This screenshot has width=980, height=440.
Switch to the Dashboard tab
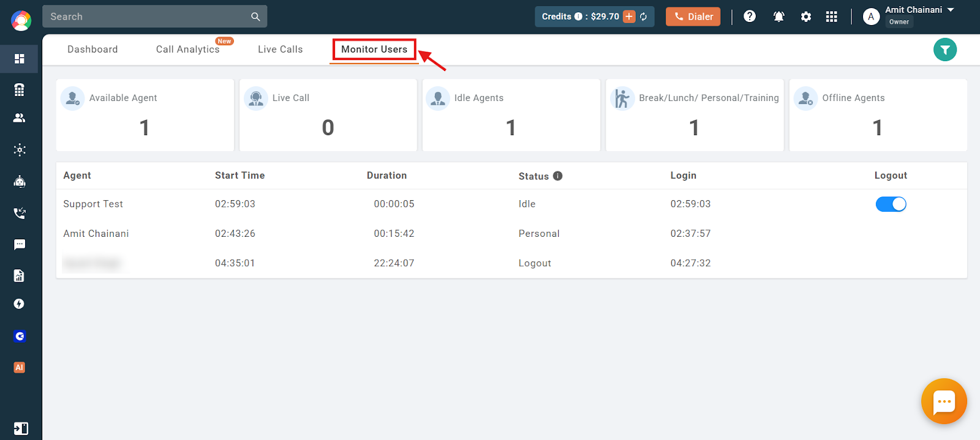tap(92, 50)
